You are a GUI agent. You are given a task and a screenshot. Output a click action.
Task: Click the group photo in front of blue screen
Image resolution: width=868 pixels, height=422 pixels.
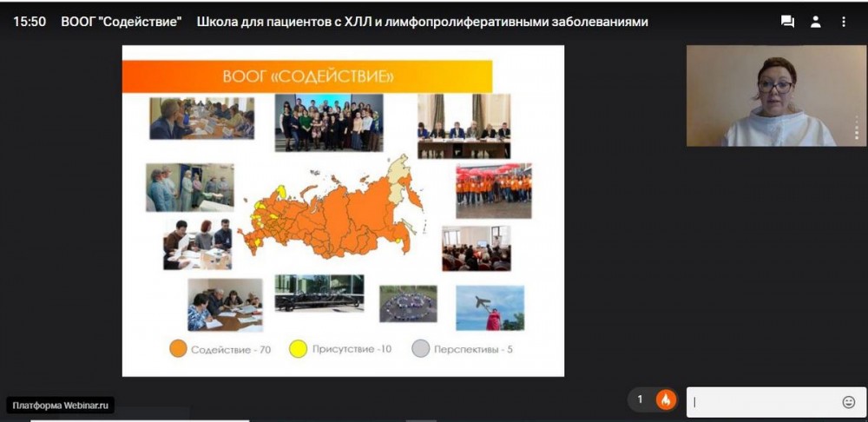[x=329, y=123]
